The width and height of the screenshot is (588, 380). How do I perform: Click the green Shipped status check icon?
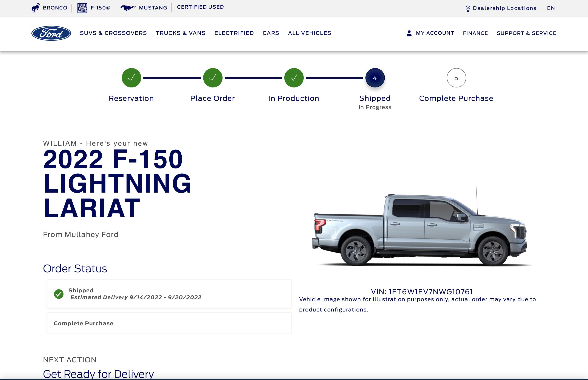pyautogui.click(x=59, y=294)
